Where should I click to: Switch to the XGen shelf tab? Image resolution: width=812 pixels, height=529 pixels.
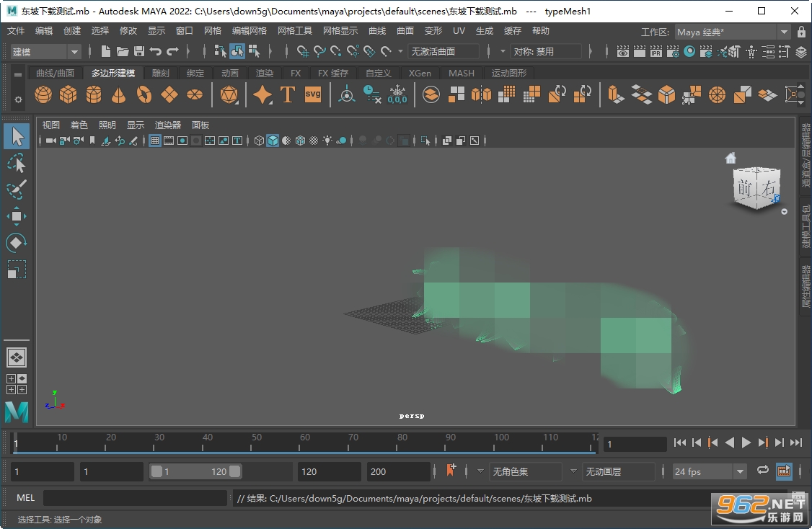(420, 73)
